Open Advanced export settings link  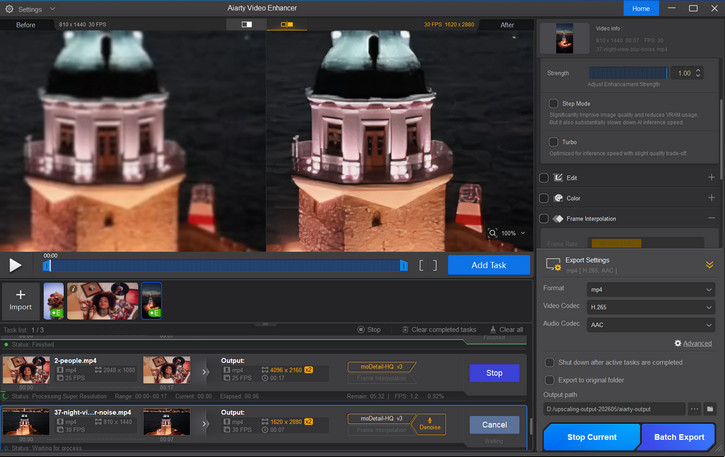[x=693, y=343]
